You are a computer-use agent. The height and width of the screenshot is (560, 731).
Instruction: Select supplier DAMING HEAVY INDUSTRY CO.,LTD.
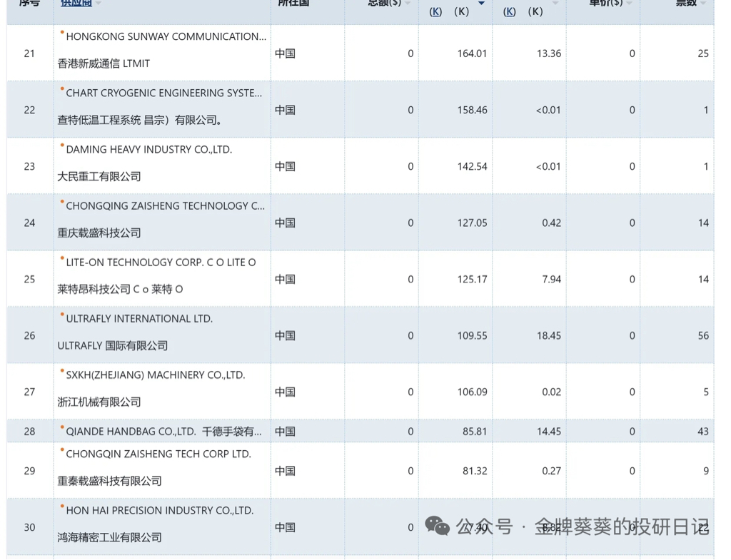tap(148, 149)
